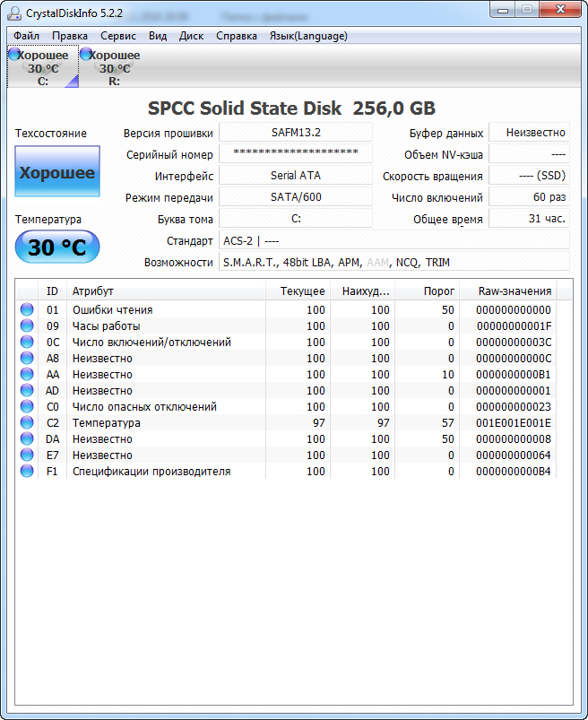The width and height of the screenshot is (588, 720).
Task: Open the Диск menu
Action: [x=191, y=36]
